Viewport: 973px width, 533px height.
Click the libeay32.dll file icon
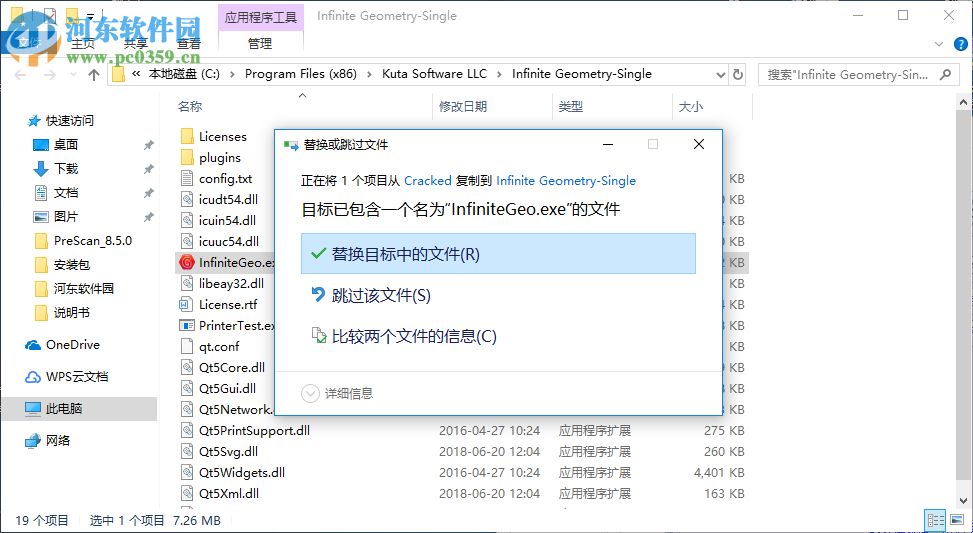point(187,284)
